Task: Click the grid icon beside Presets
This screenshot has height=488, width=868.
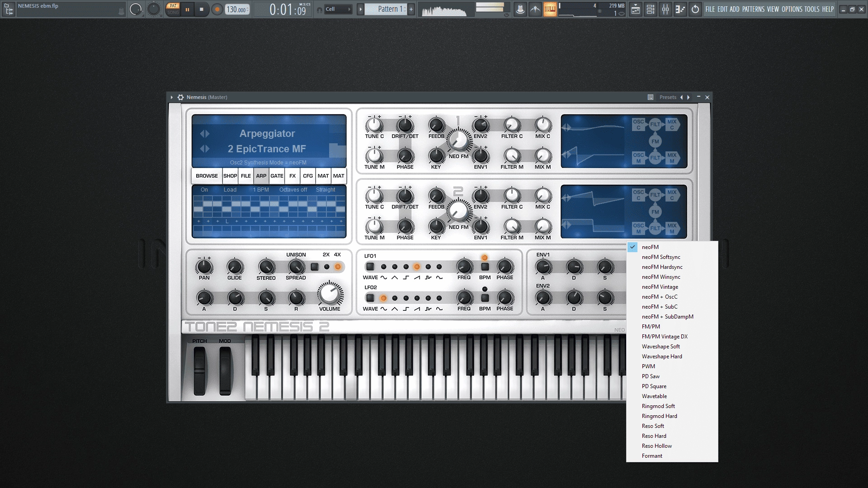Action: pyautogui.click(x=651, y=97)
